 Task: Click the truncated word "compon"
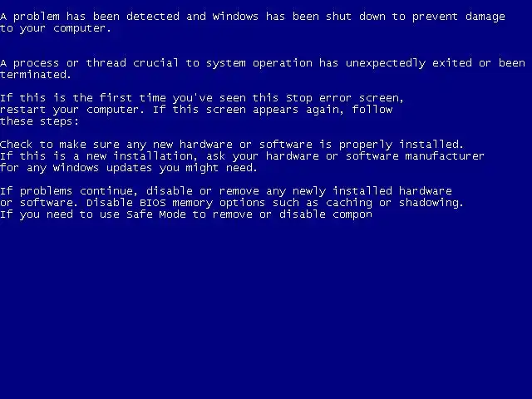click(352, 215)
